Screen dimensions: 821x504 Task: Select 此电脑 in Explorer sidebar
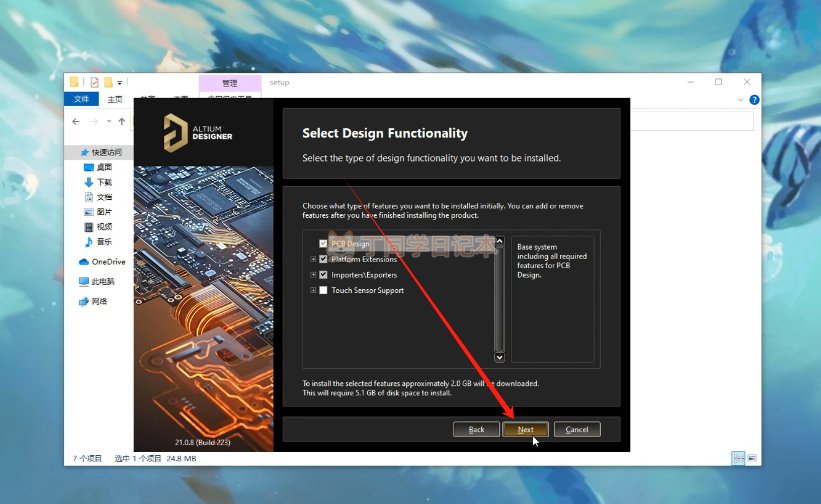(x=96, y=281)
